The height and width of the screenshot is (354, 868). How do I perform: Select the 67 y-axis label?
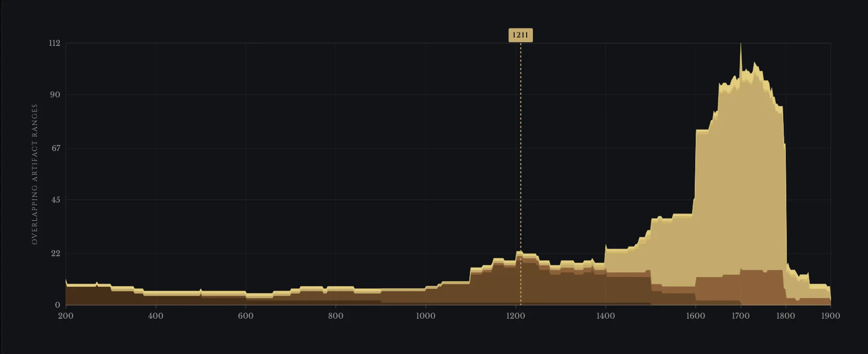[55, 148]
